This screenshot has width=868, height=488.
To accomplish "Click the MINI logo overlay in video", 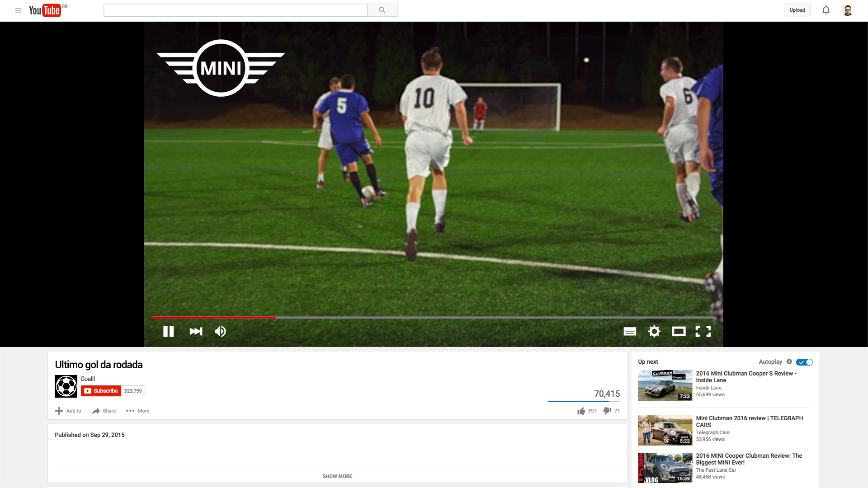I will click(x=221, y=68).
